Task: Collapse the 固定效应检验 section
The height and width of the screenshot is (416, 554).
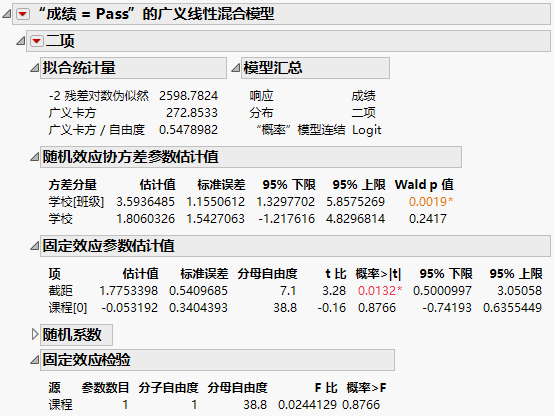Action: (34, 360)
